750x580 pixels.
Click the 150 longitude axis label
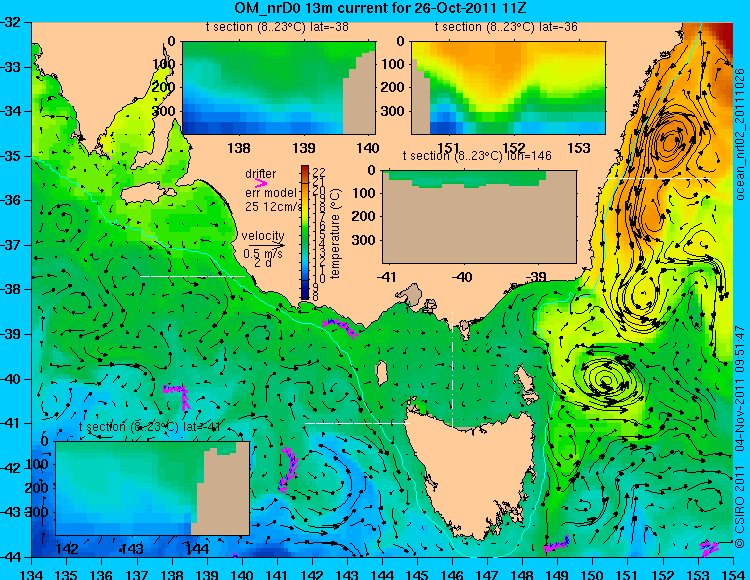pos(593,574)
